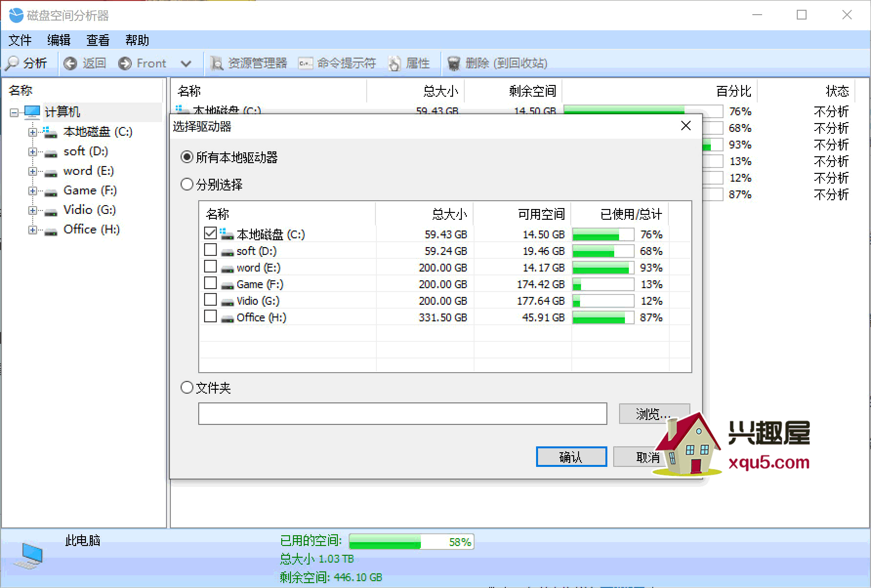
Task: Click the 58% used space progress bar
Action: tap(411, 542)
